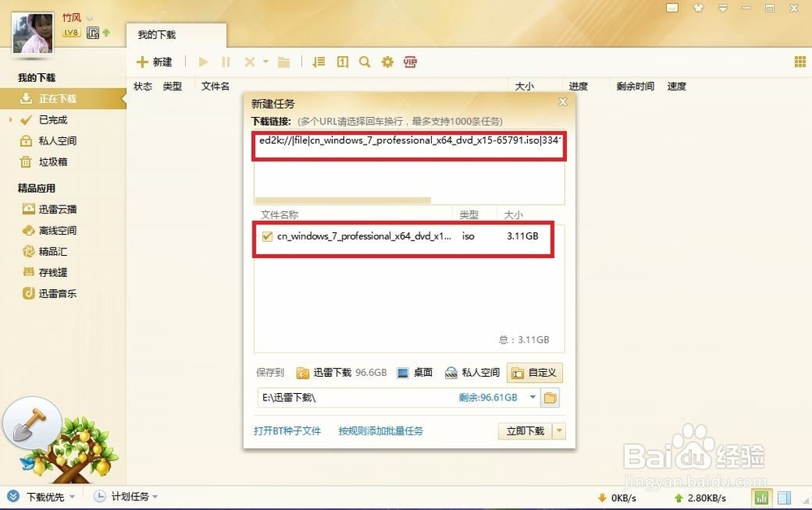Viewport: 812px width, 510px height.
Task: Start task with the play icon
Action: 203,63
